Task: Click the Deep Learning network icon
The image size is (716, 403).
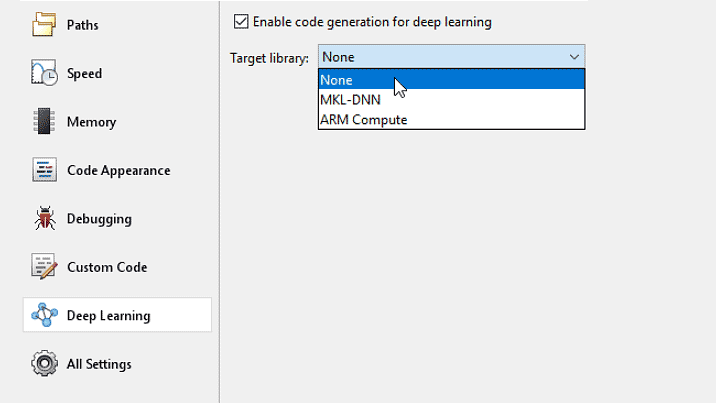Action: (44, 315)
